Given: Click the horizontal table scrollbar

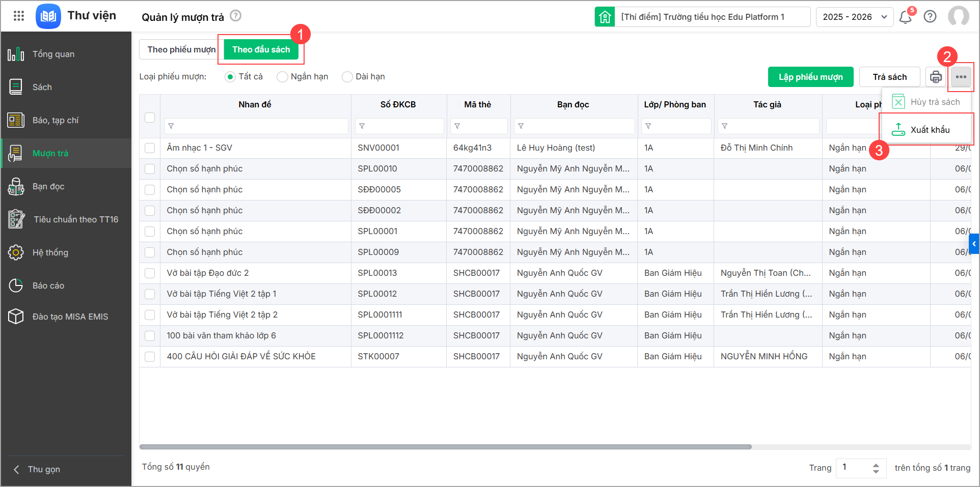Looking at the screenshot, I should coord(446,447).
